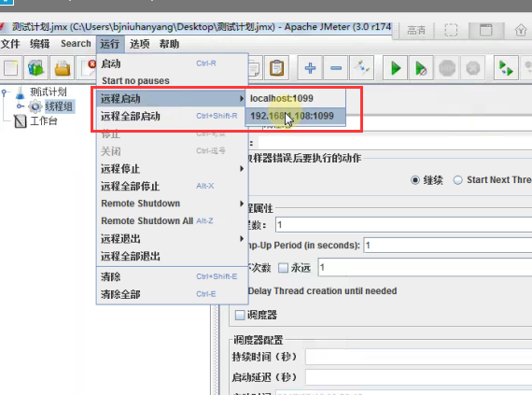Choose 远程全部退出 menu entry
The image size is (532, 395).
[173, 256]
